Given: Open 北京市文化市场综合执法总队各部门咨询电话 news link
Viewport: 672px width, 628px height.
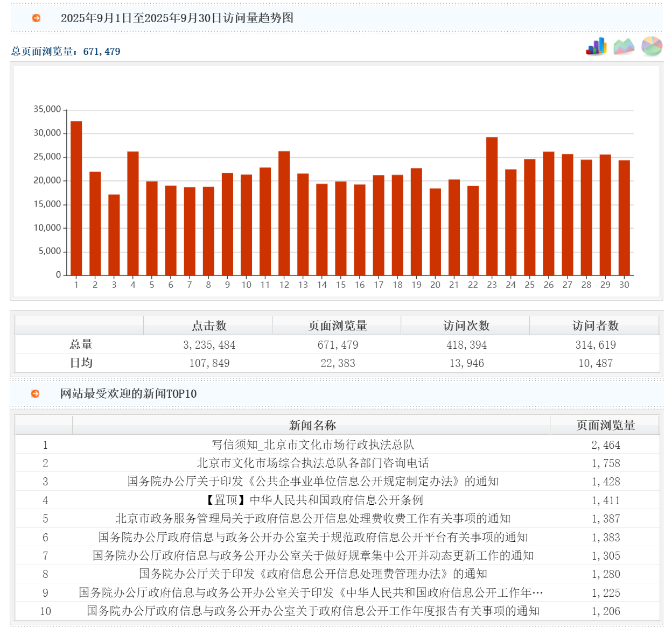Looking at the screenshot, I should click(x=312, y=463).
